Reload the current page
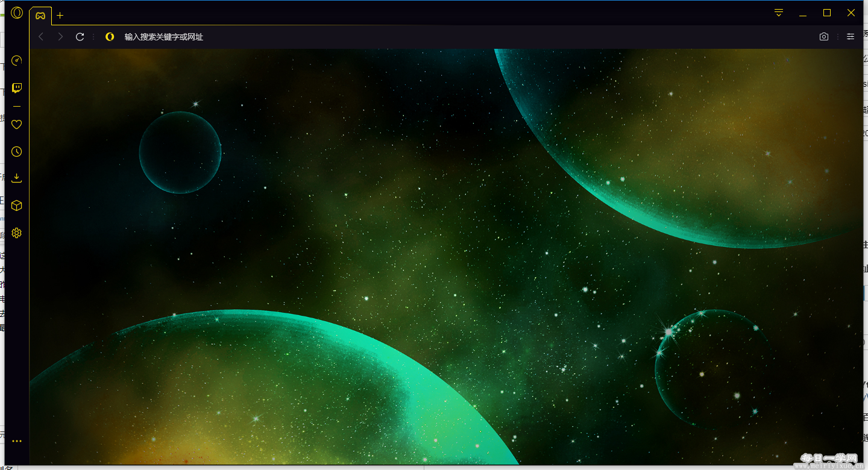Image resolution: width=868 pixels, height=470 pixels. 80,37
